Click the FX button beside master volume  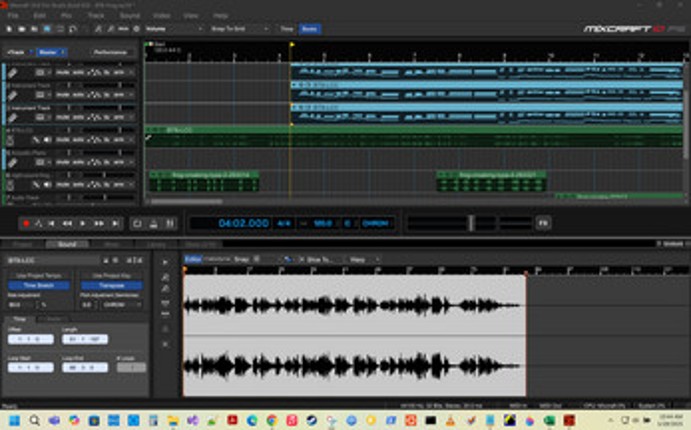pos(543,223)
